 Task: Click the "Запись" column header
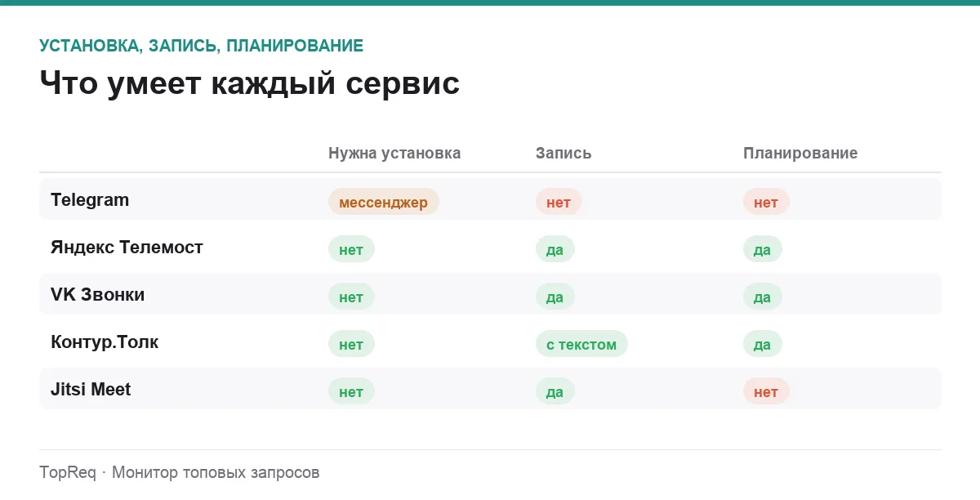pyautogui.click(x=563, y=153)
